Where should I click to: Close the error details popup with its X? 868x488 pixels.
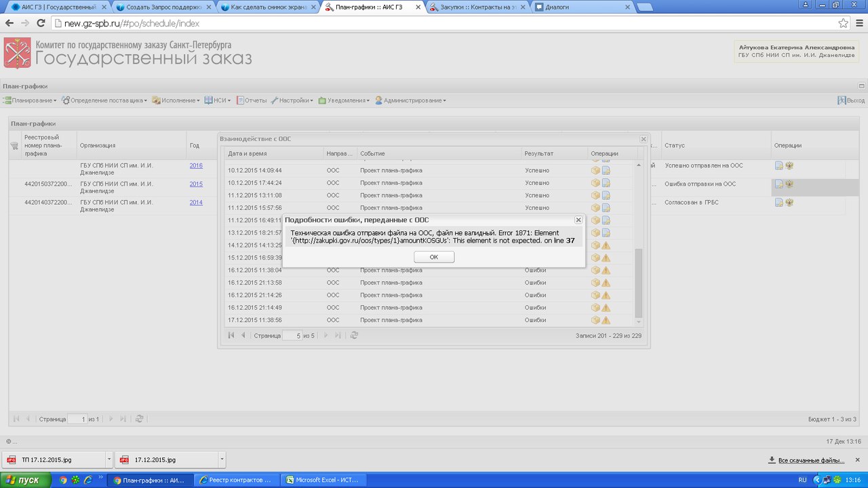pos(578,220)
